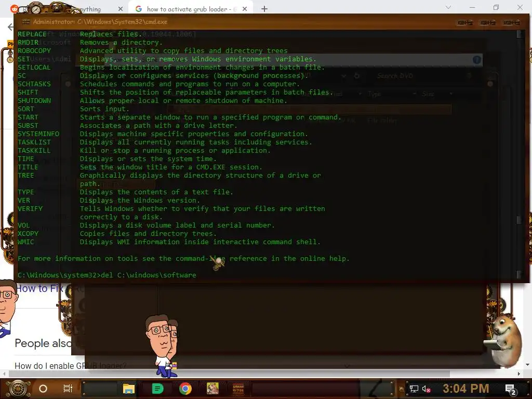Click 'Copies files and directory trees.' text
Image resolution: width=532 pixels, height=399 pixels.
click(148, 234)
